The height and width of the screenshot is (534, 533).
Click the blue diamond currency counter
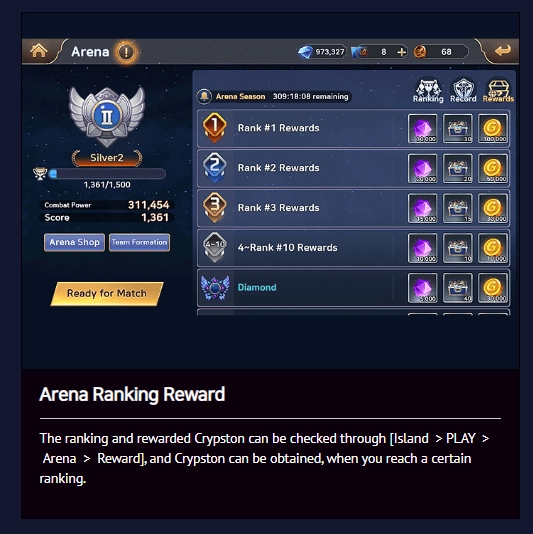322,52
